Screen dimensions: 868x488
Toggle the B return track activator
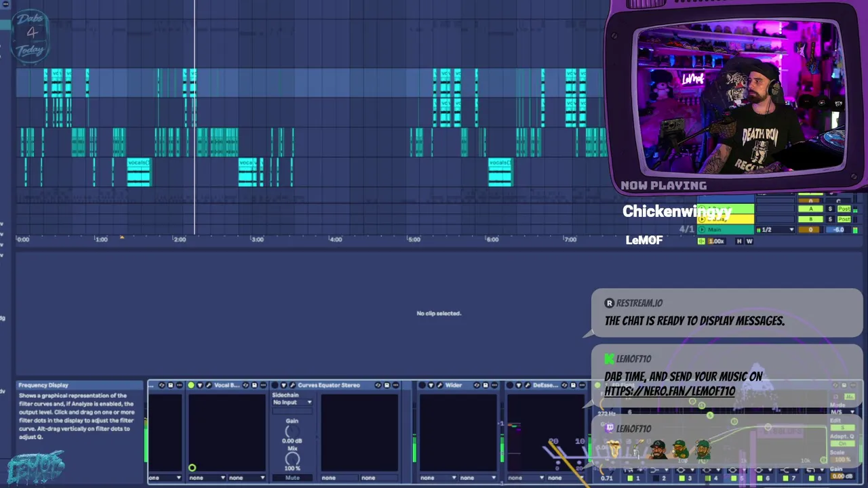(811, 219)
